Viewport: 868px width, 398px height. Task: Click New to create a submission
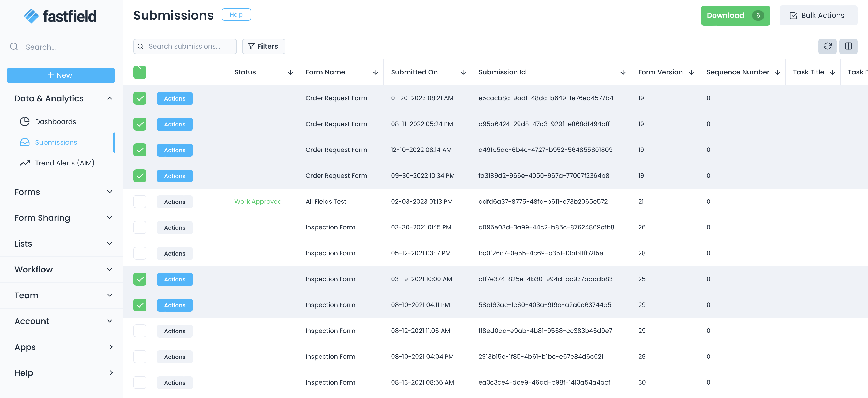point(60,75)
